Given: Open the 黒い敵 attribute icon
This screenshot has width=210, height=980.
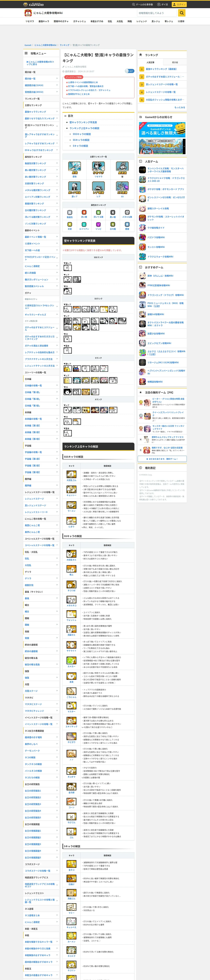Looking at the screenshot, I should point(113,213).
